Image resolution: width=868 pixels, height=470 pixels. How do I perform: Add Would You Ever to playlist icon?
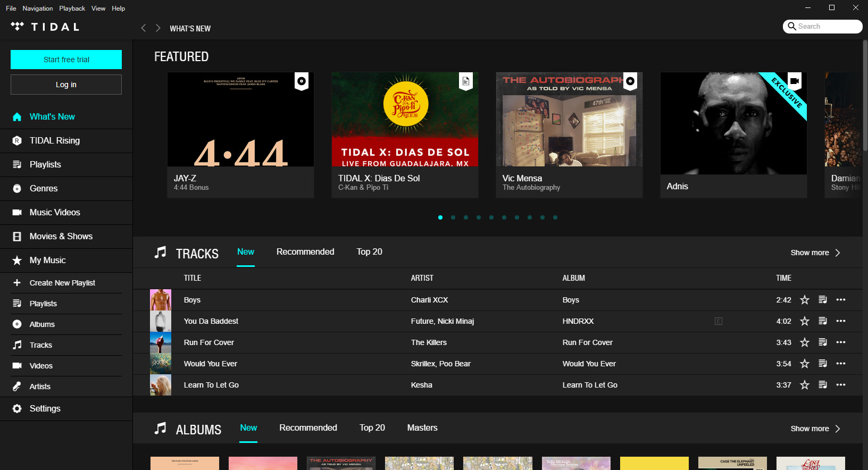(x=823, y=364)
